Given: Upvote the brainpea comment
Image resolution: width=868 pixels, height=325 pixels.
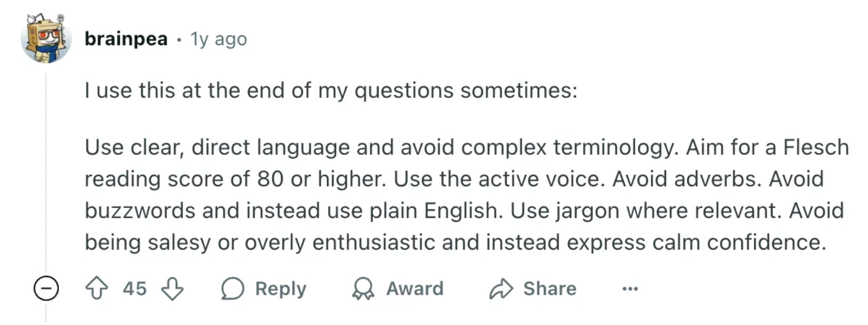Looking at the screenshot, I should 96,289.
